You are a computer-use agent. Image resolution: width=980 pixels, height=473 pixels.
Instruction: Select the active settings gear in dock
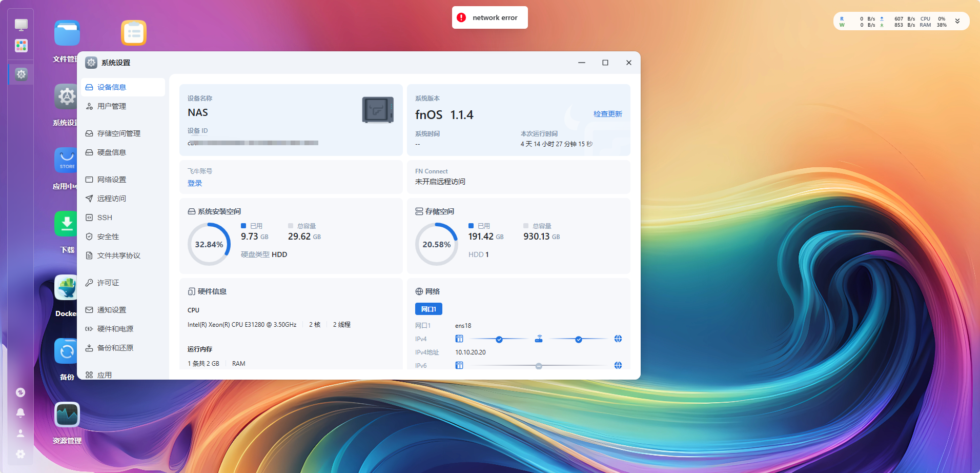[21, 74]
